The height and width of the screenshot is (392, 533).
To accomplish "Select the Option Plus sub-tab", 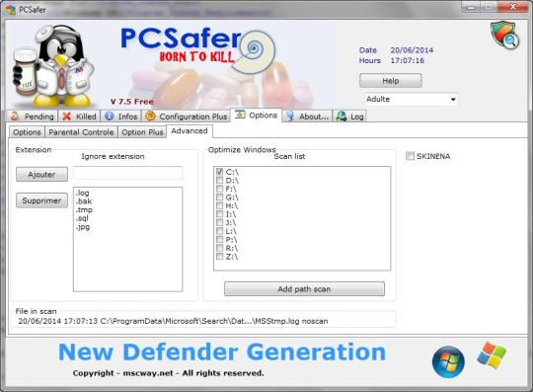I will (x=142, y=132).
